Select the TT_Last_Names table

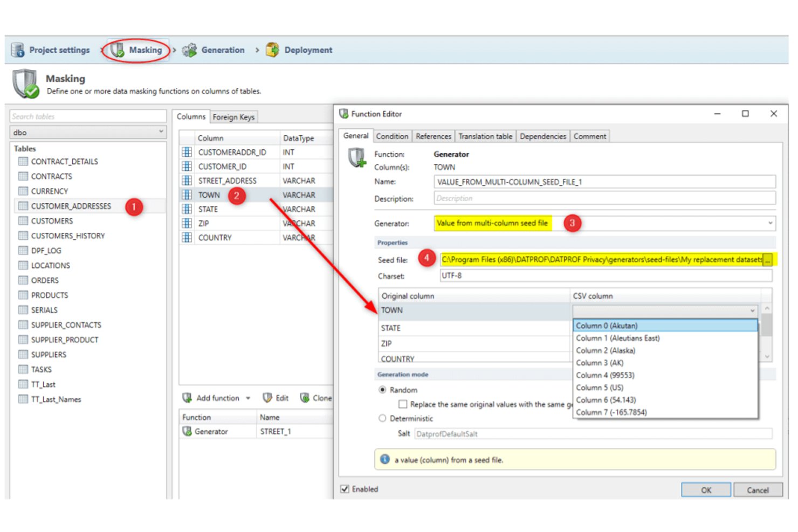56,399
